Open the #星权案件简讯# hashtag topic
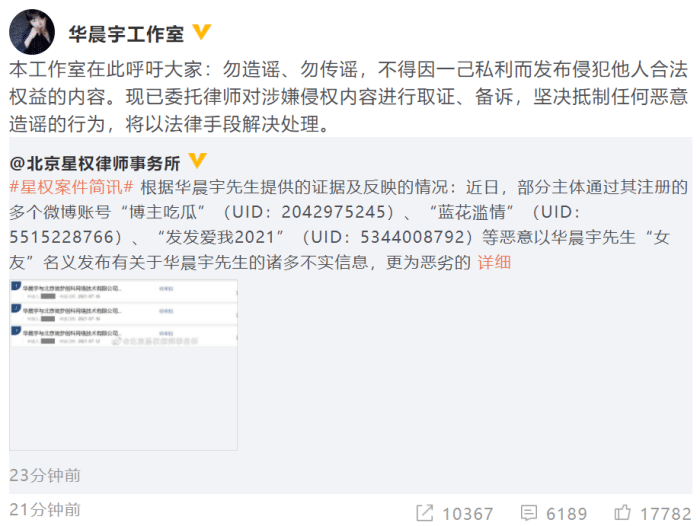This screenshot has height=526, width=700. click(x=71, y=187)
